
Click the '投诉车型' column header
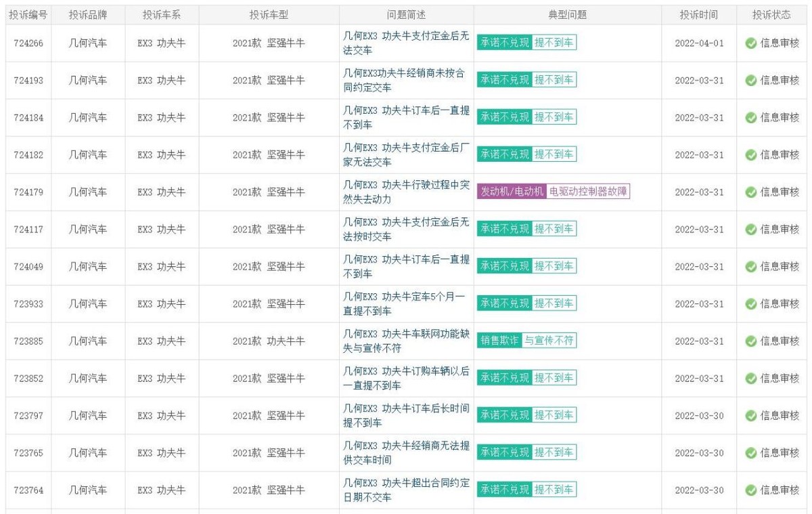pyautogui.click(x=269, y=15)
